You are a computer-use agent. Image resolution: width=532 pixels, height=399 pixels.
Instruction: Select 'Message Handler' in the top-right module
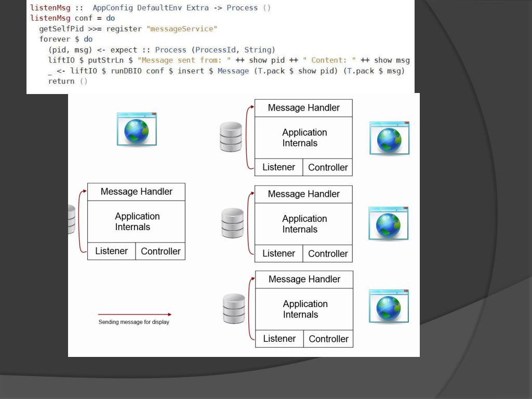click(303, 108)
